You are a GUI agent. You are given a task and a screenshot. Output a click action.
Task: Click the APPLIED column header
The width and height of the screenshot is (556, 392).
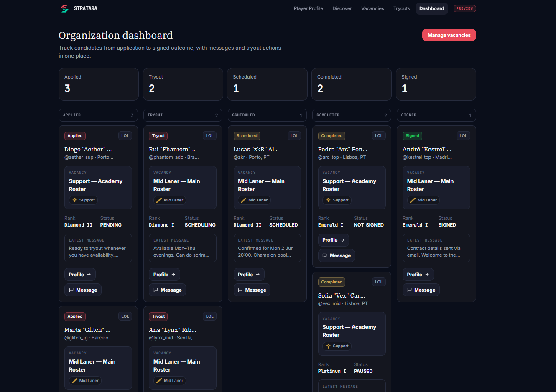coord(98,115)
